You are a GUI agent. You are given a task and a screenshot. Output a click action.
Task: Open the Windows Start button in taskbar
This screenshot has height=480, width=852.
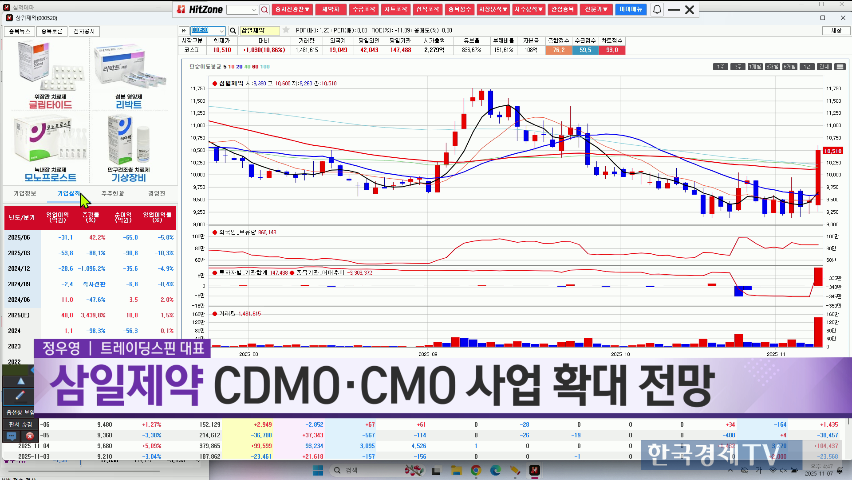[320, 468]
